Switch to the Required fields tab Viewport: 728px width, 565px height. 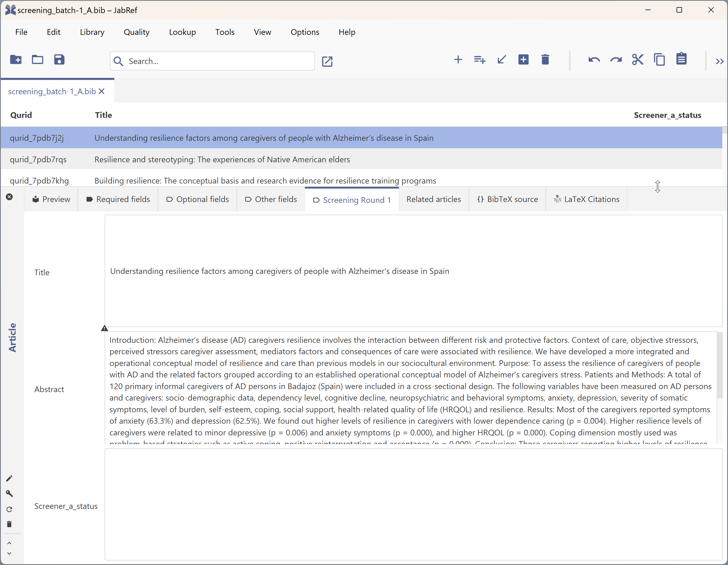click(x=118, y=199)
